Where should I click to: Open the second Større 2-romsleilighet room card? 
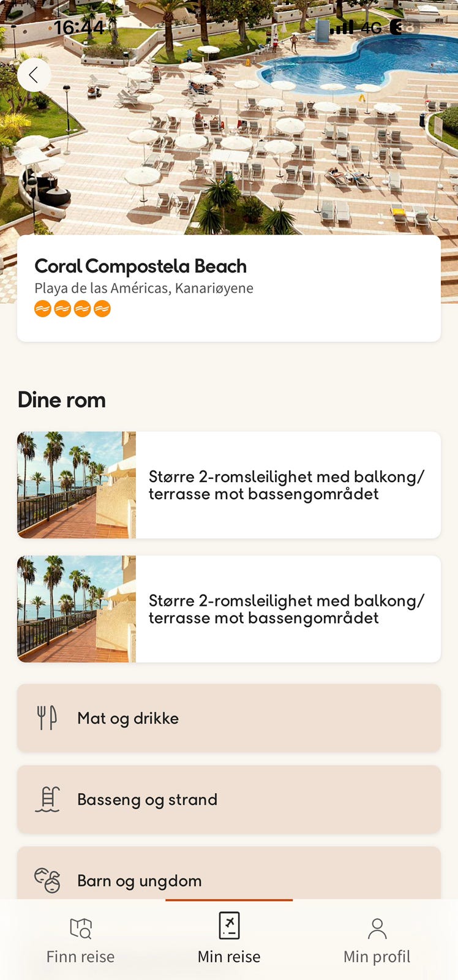(229, 609)
